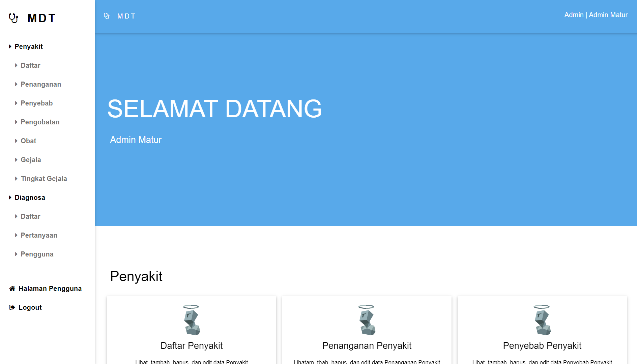Click the Penyebab Penyakit card image

(x=542, y=320)
